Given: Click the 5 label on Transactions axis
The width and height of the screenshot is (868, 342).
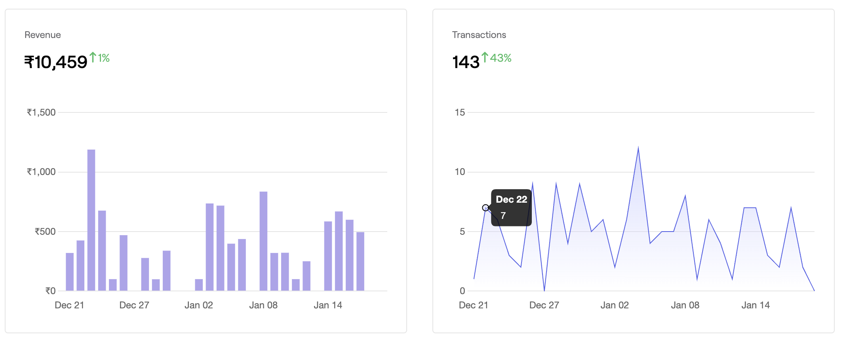Looking at the screenshot, I should [463, 232].
